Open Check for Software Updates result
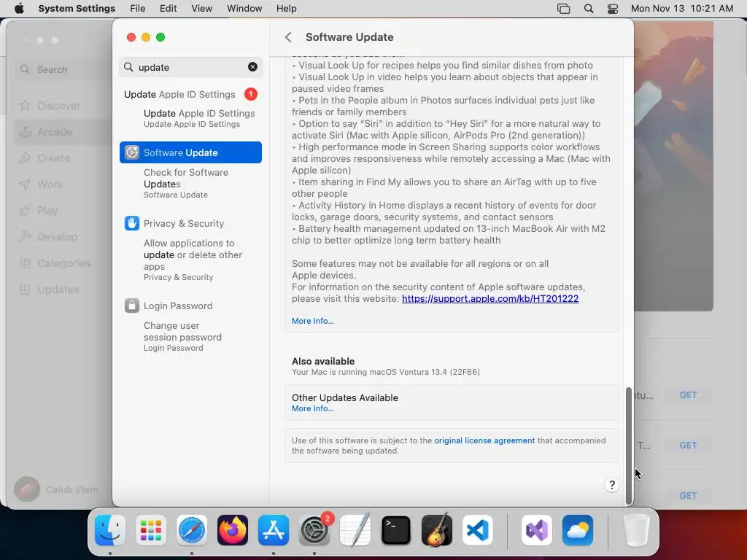The height and width of the screenshot is (560, 747). click(186, 183)
